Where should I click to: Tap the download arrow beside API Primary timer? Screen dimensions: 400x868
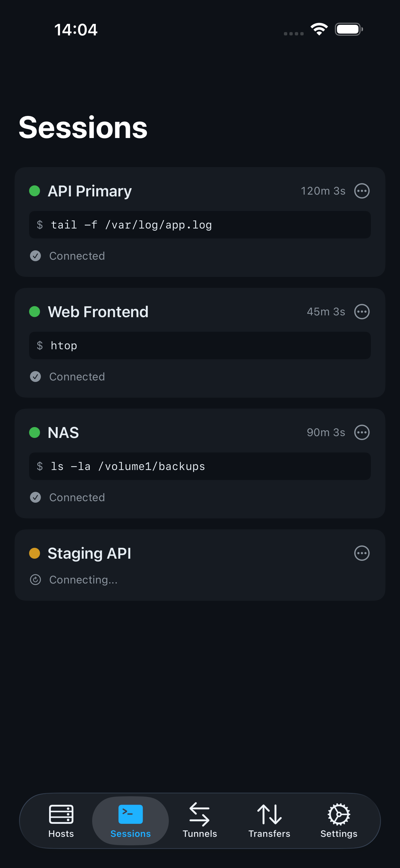(x=362, y=191)
